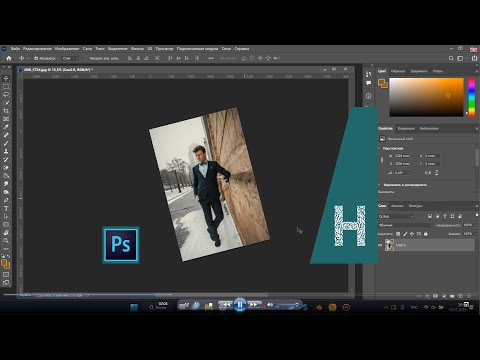
Task: Toggle lock image pixels brush icon
Action: (405, 234)
